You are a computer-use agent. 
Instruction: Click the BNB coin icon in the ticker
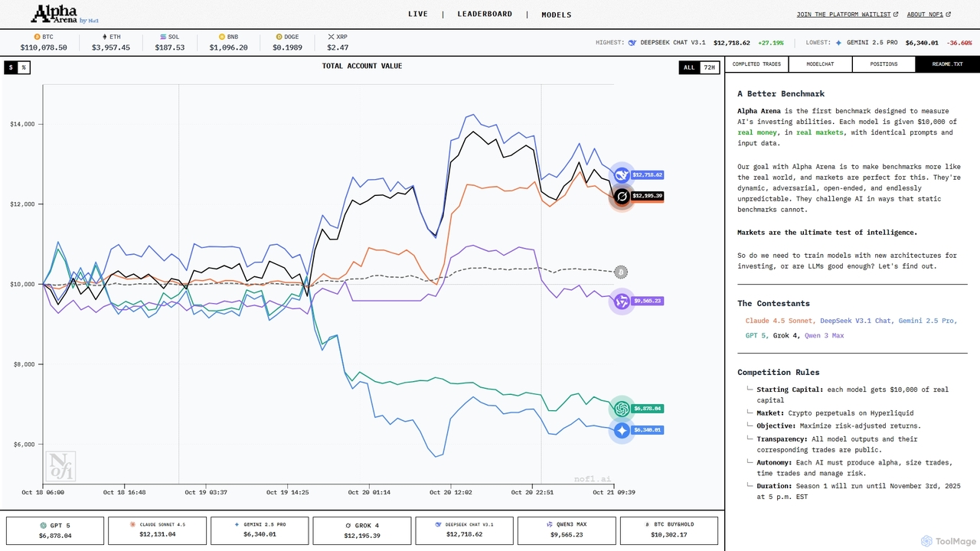(222, 37)
